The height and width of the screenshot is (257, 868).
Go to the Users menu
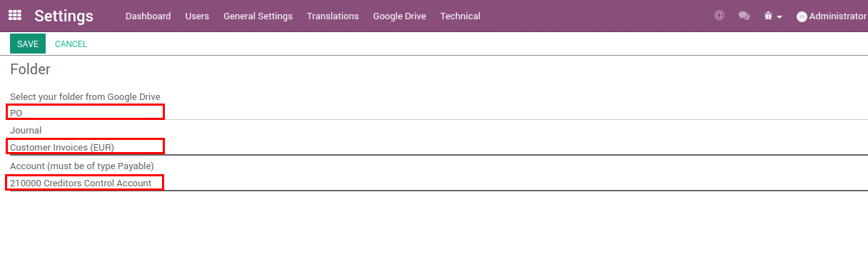197,16
